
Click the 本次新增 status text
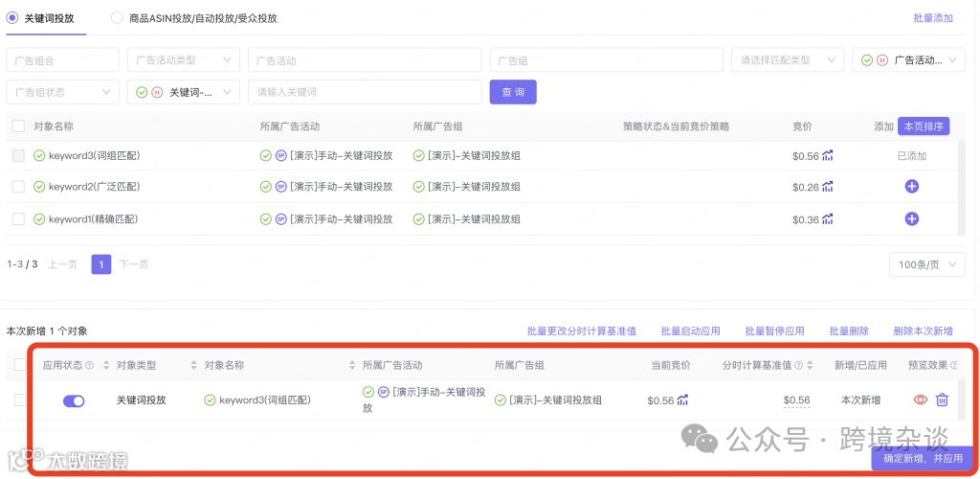[x=860, y=400]
